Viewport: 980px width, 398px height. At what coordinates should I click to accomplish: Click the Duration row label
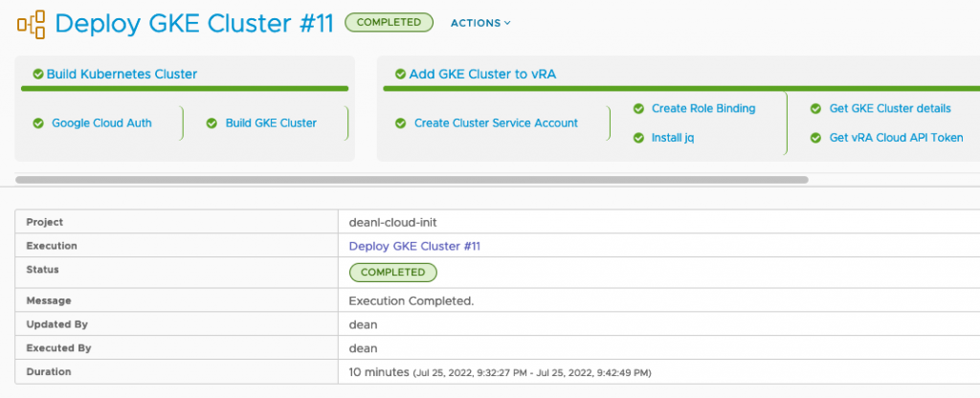[x=49, y=372]
